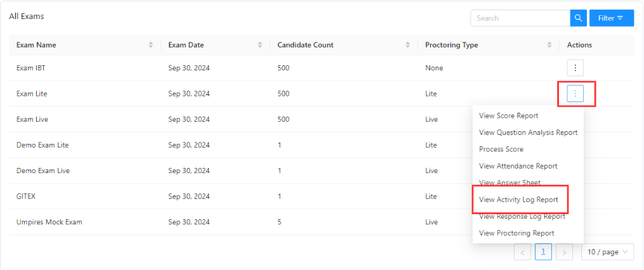
Task: Expand the 10 / page size dropdown
Action: pos(607,252)
